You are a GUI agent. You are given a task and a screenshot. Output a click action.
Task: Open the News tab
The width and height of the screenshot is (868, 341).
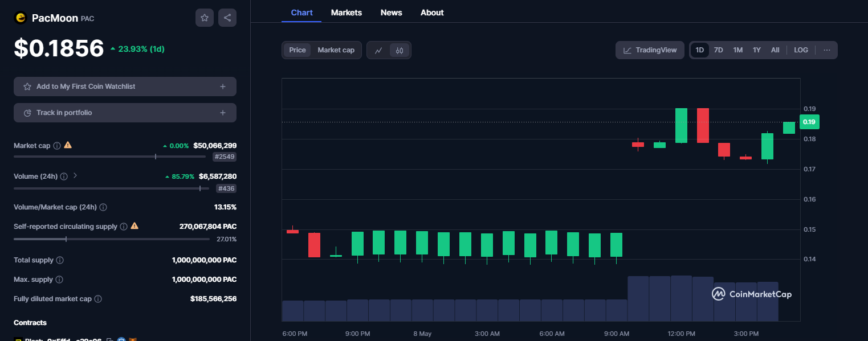[391, 12]
